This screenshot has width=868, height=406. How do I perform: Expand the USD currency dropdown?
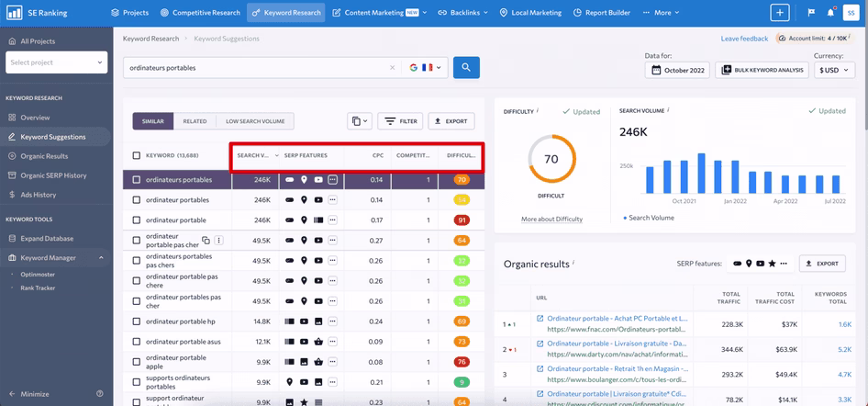pos(834,70)
